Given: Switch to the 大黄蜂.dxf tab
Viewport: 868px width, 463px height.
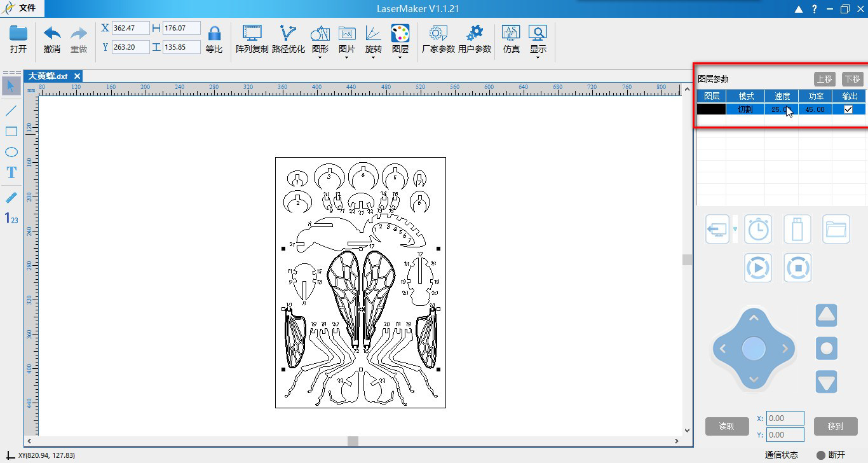Looking at the screenshot, I should (x=48, y=76).
